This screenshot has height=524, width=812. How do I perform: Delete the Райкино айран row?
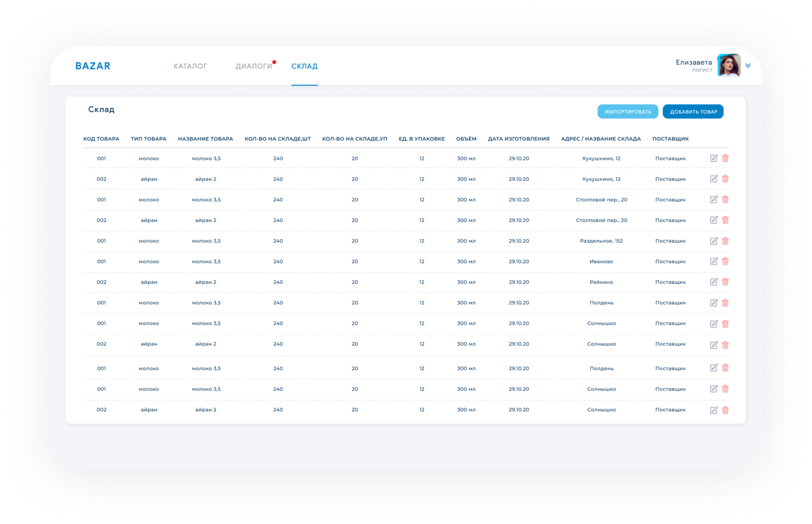pyautogui.click(x=725, y=282)
